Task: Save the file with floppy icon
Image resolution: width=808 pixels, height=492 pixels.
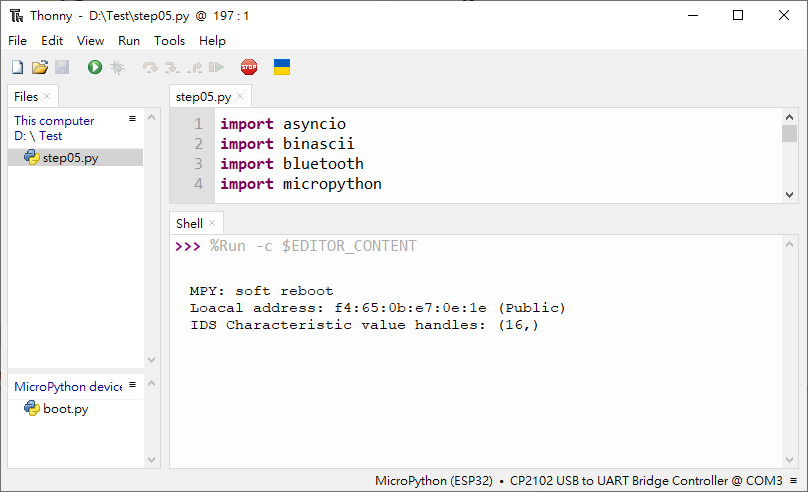Action: 62,67
